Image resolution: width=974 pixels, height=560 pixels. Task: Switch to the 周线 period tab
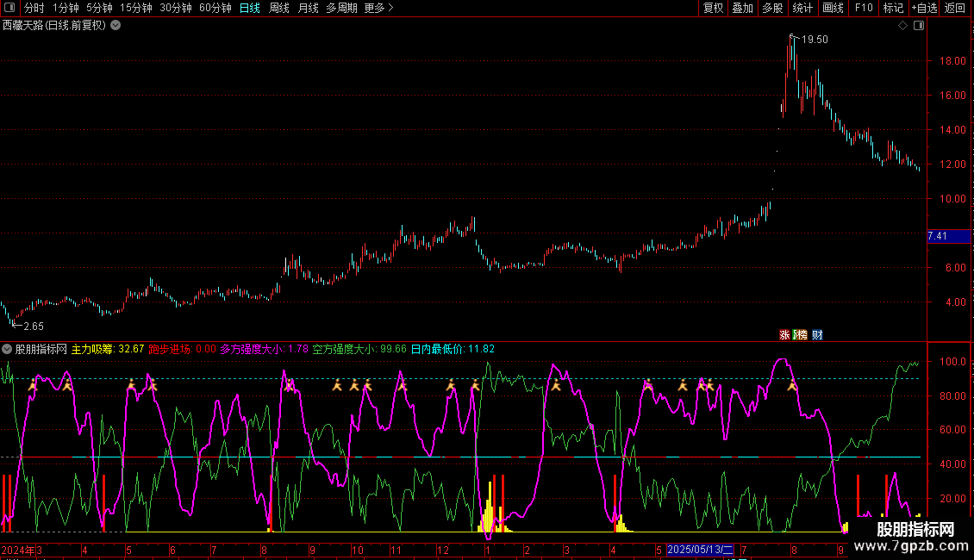[x=278, y=9]
